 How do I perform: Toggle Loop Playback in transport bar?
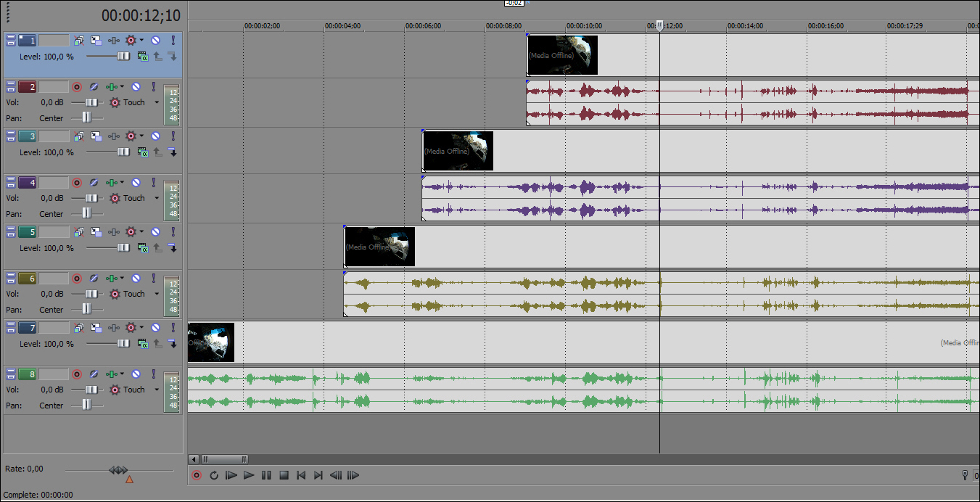point(214,475)
